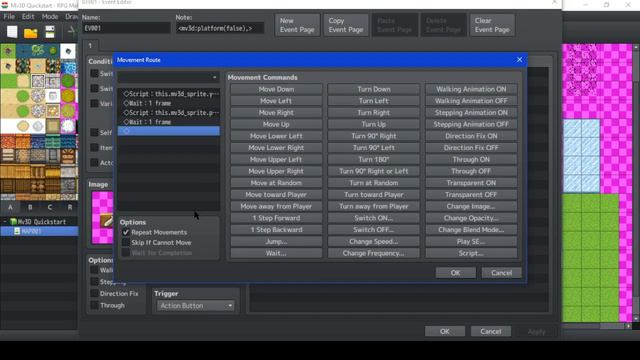The height and width of the screenshot is (360, 640).
Task: Open the Edit menu
Action: pyautogui.click(x=28, y=16)
